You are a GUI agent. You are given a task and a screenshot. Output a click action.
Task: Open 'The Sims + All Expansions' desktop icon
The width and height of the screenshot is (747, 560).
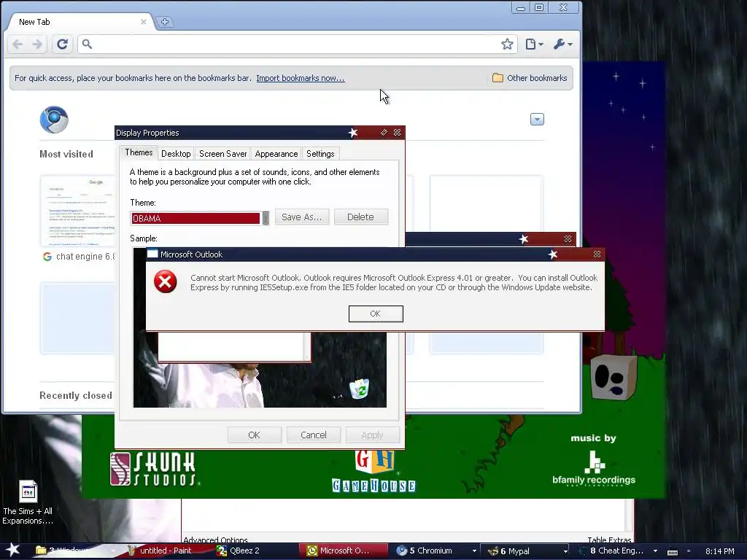[28, 502]
